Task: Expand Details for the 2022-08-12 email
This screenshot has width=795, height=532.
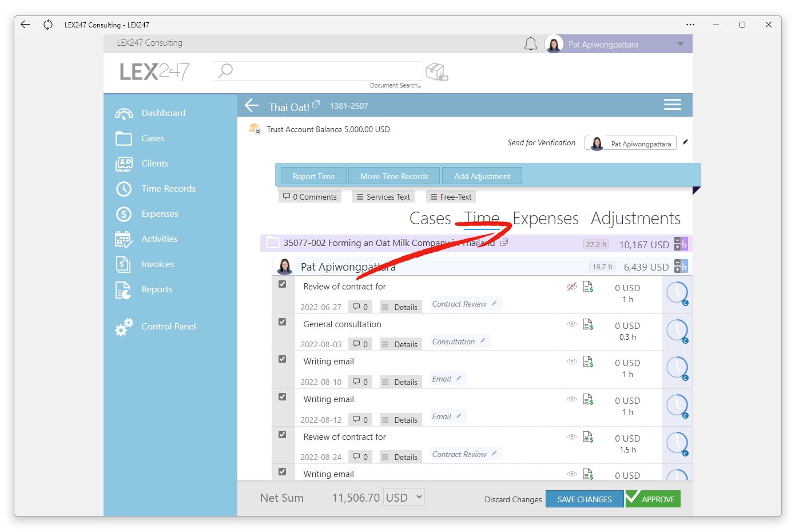Action: pyautogui.click(x=400, y=419)
